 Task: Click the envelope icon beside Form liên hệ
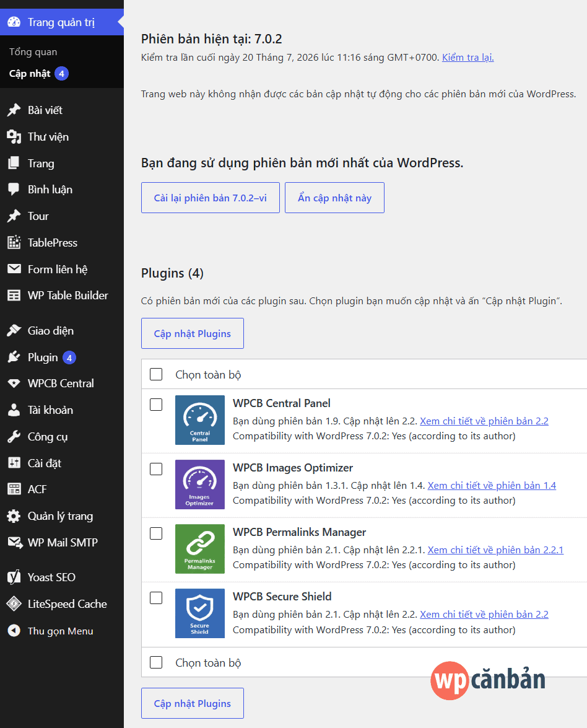[x=14, y=269]
